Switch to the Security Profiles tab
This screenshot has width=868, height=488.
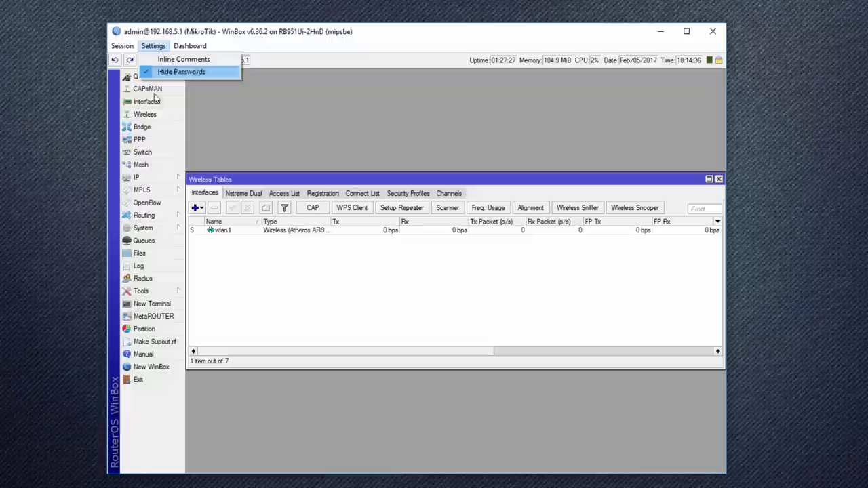pos(408,194)
